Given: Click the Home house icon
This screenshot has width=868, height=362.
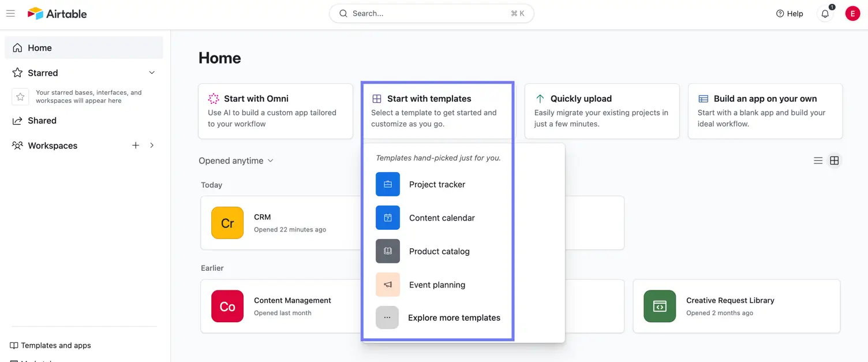Looking at the screenshot, I should (x=17, y=48).
